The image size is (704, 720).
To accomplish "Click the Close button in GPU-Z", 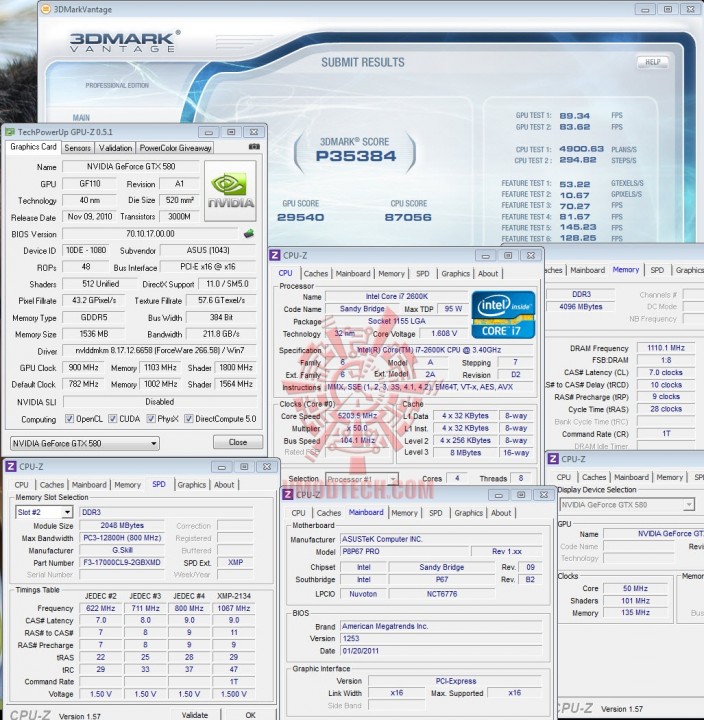I will (x=238, y=442).
